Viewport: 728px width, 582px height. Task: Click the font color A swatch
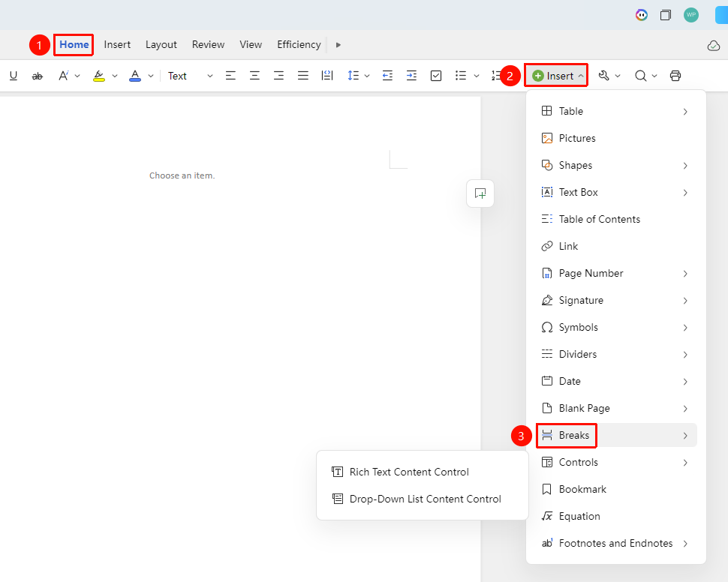(135, 76)
